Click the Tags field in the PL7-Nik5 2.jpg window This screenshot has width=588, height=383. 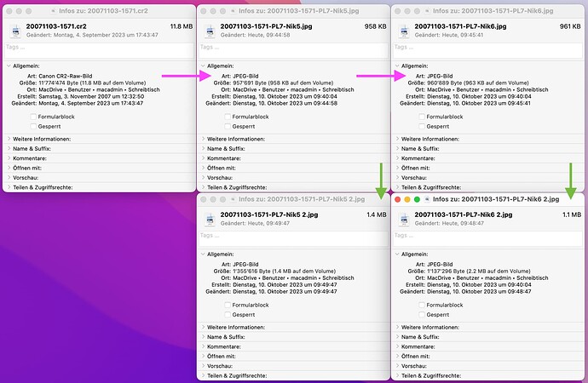tap(294, 239)
